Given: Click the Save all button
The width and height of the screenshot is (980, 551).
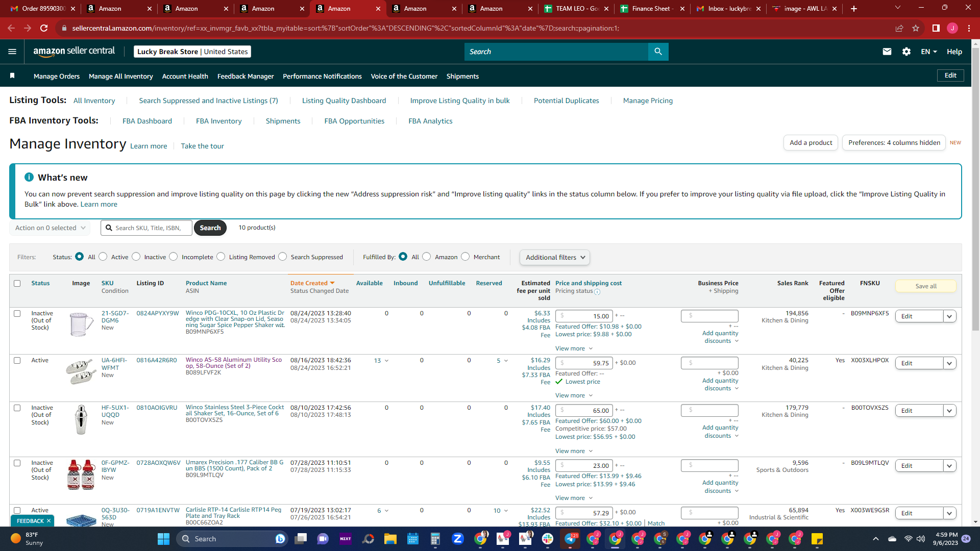Looking at the screenshot, I should (925, 286).
